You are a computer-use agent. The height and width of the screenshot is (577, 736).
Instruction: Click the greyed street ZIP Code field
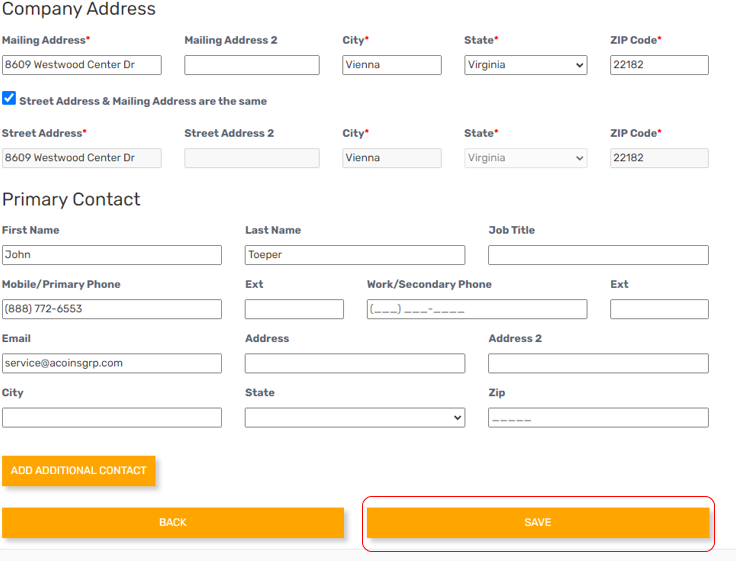659,158
